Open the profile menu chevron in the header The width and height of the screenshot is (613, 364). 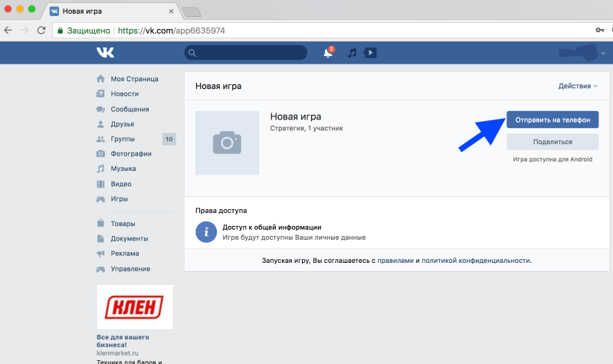(603, 53)
